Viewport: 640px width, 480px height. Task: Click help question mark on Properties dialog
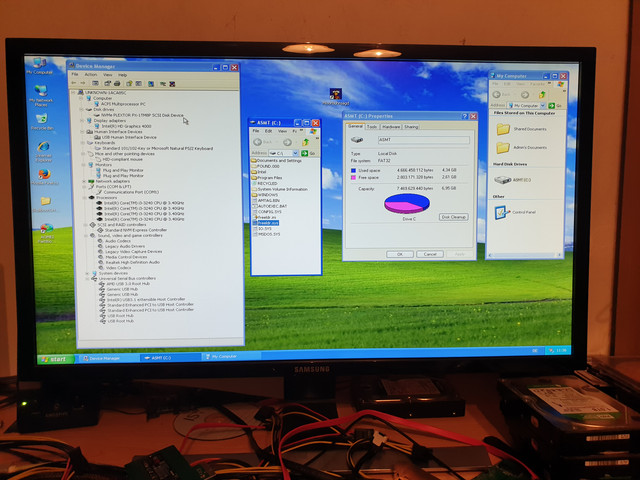click(x=464, y=116)
